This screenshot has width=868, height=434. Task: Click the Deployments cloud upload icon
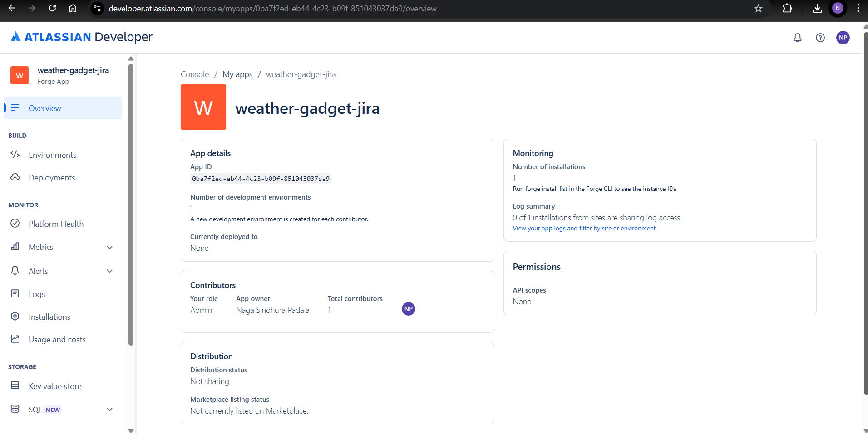pyautogui.click(x=15, y=177)
